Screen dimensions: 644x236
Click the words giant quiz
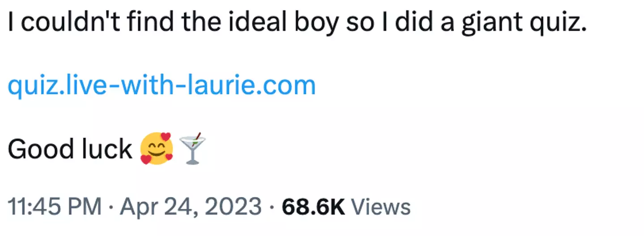(x=523, y=23)
